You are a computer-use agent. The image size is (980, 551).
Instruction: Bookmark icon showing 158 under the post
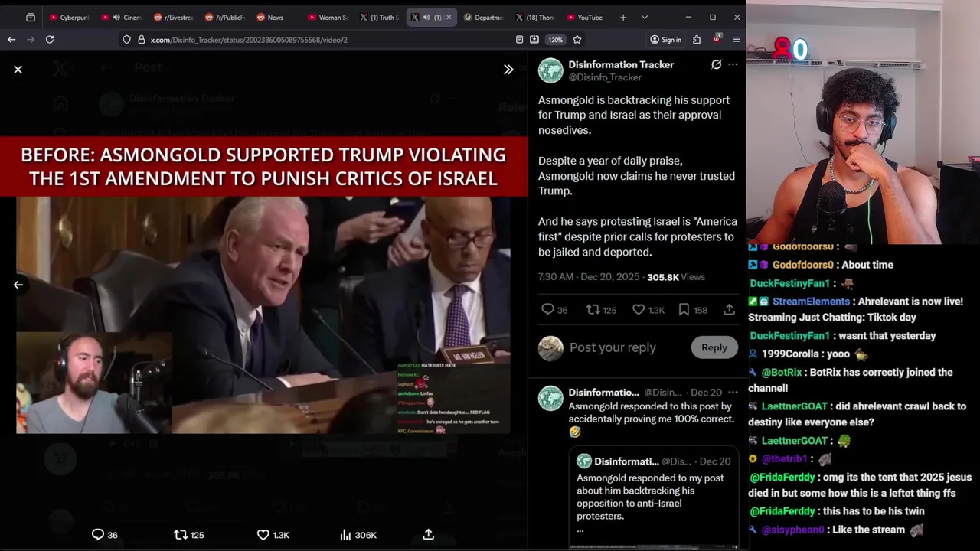click(x=693, y=310)
